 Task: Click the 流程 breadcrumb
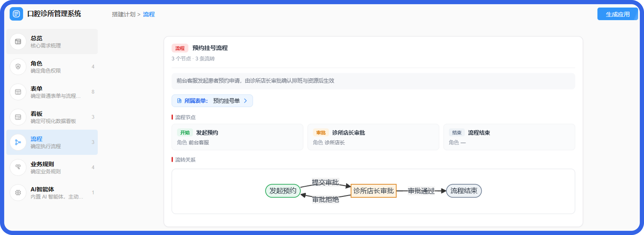click(x=149, y=14)
